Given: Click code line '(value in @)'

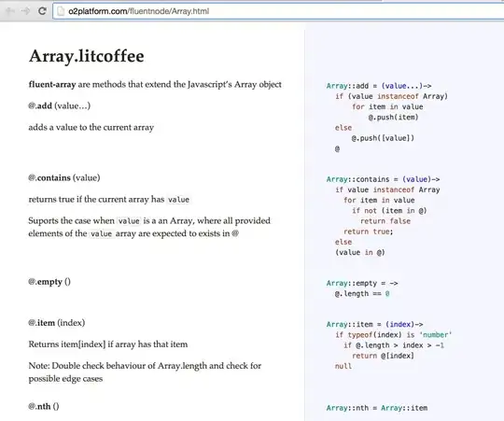Looking at the screenshot, I should coord(360,252).
